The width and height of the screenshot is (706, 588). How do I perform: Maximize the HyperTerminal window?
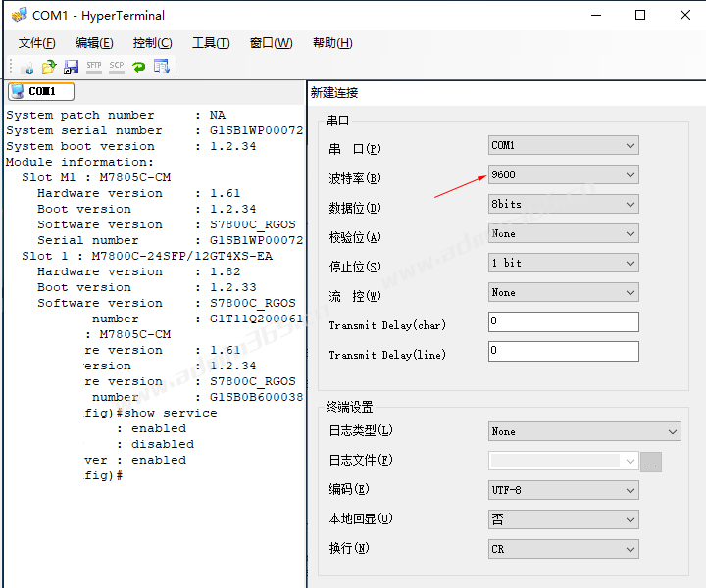[x=639, y=15]
